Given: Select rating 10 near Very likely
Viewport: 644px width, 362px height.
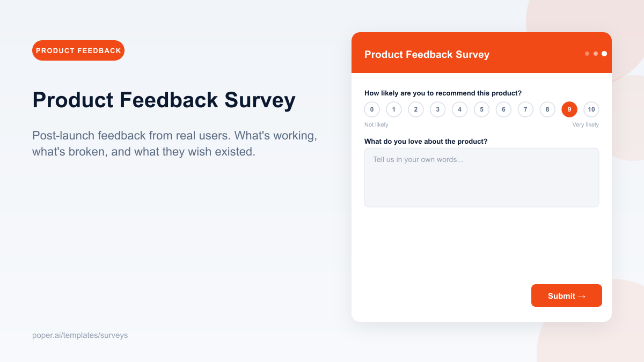Looking at the screenshot, I should pos(591,109).
